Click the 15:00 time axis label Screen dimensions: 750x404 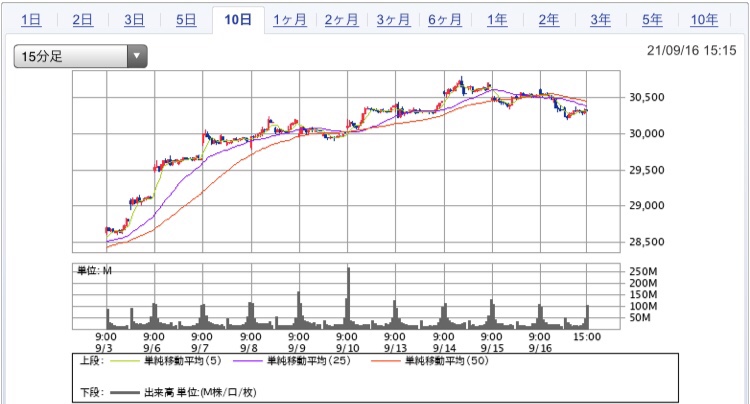587,337
